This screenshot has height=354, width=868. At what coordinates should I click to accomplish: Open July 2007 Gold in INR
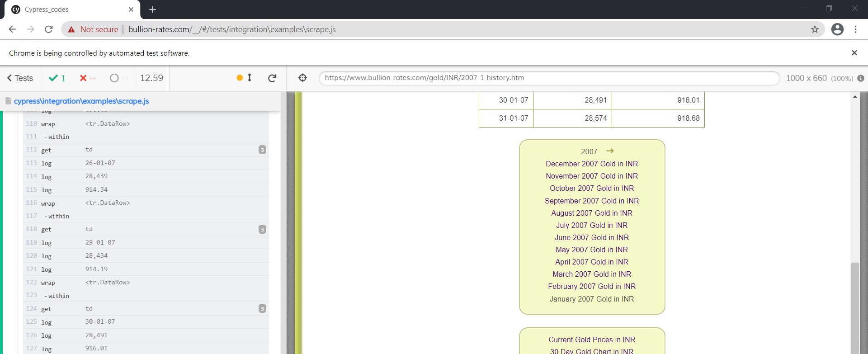coord(592,225)
